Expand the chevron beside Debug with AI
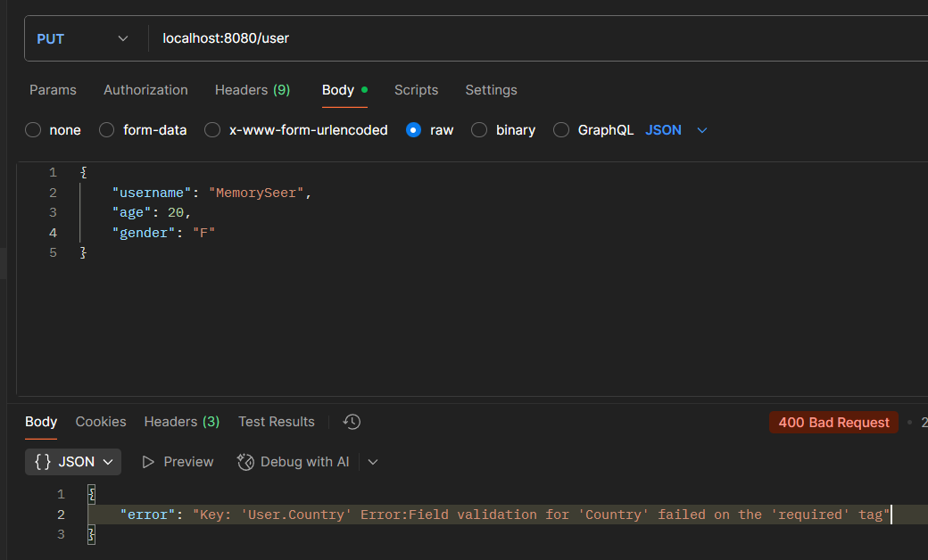 click(x=373, y=462)
